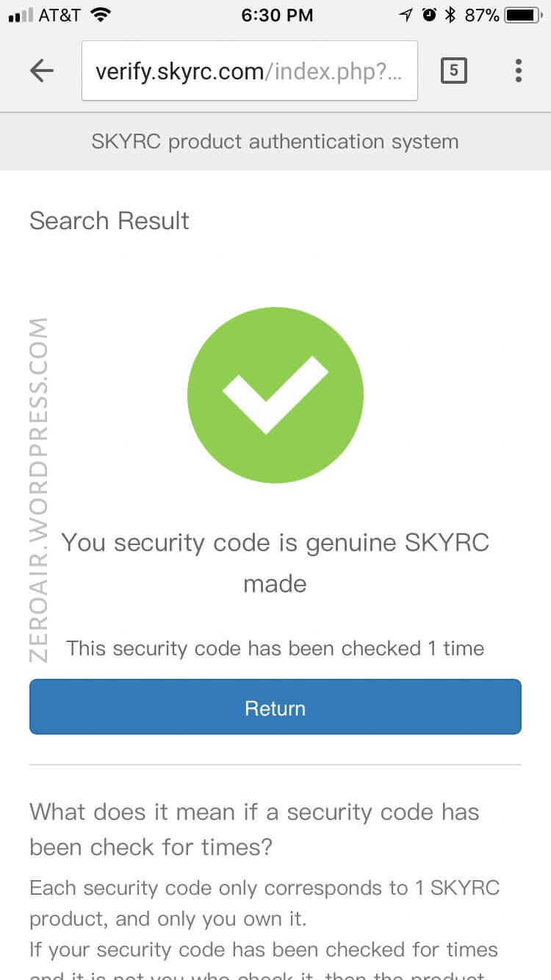551x980 pixels.
Task: Tap the location arrow status icon
Action: [x=406, y=15]
